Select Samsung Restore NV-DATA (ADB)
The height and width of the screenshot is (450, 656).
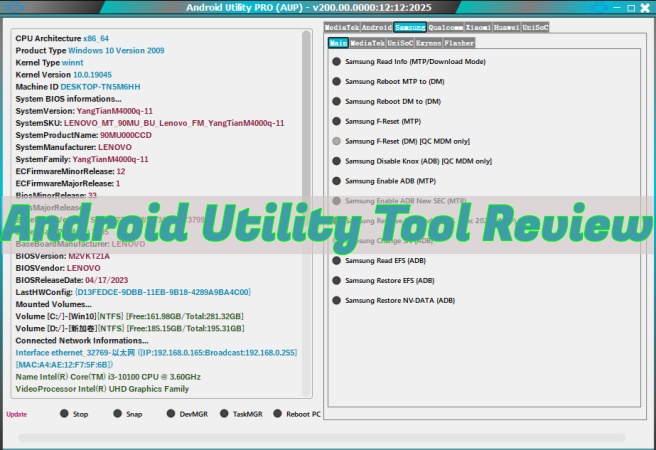point(393,300)
